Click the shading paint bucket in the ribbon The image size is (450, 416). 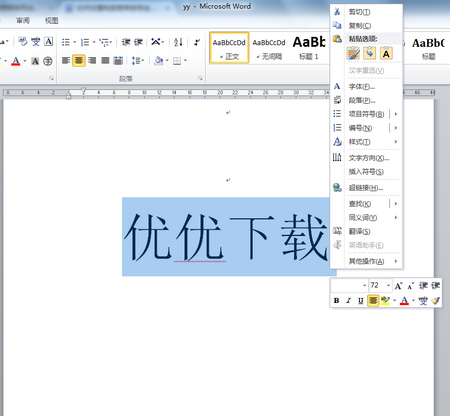(x=159, y=61)
